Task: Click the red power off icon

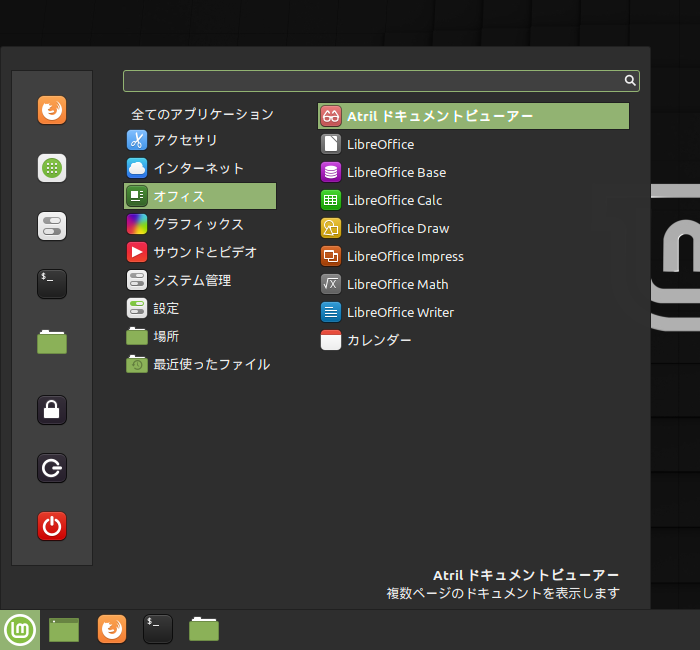Action: coord(52,526)
